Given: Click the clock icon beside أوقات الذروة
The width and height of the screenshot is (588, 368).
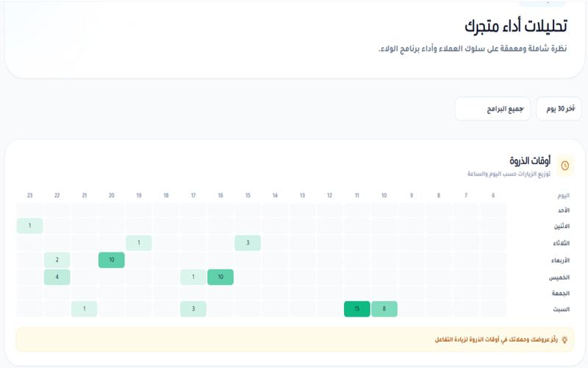Looking at the screenshot, I should pos(564,166).
